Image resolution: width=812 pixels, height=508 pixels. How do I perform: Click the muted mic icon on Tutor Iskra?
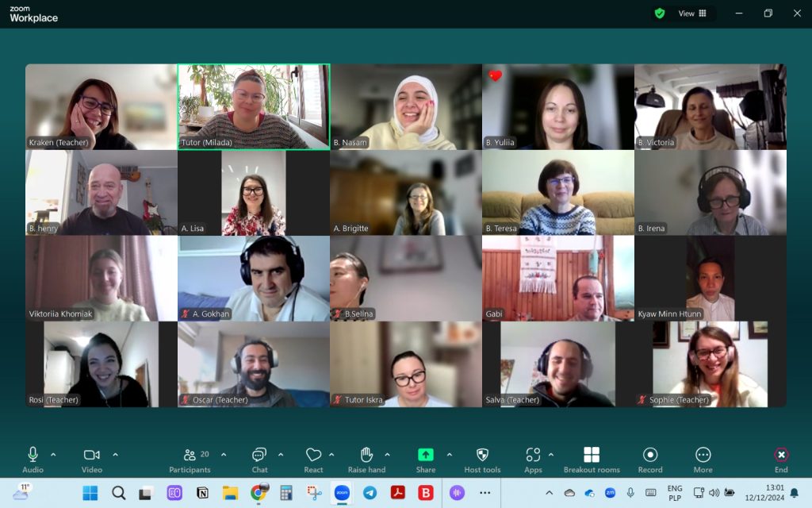(x=338, y=400)
